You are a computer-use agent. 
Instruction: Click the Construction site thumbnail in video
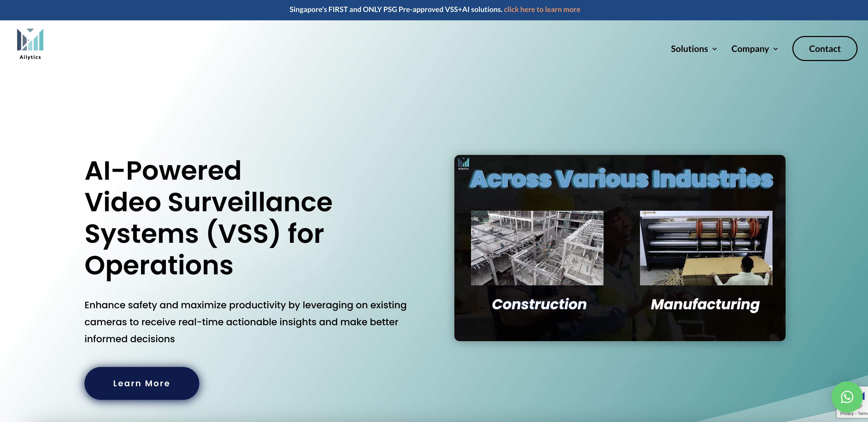tap(537, 248)
